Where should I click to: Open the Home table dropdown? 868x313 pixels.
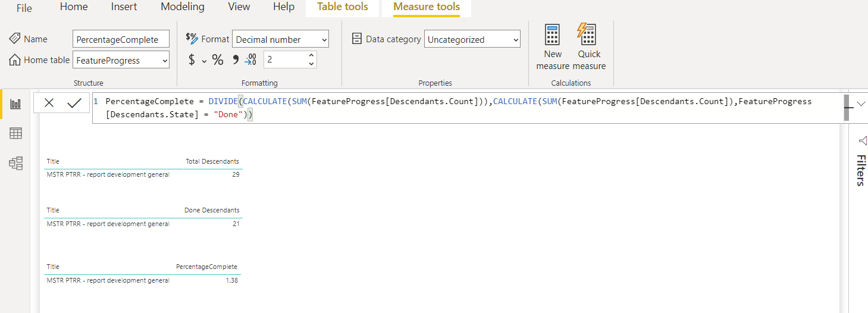pyautogui.click(x=121, y=60)
